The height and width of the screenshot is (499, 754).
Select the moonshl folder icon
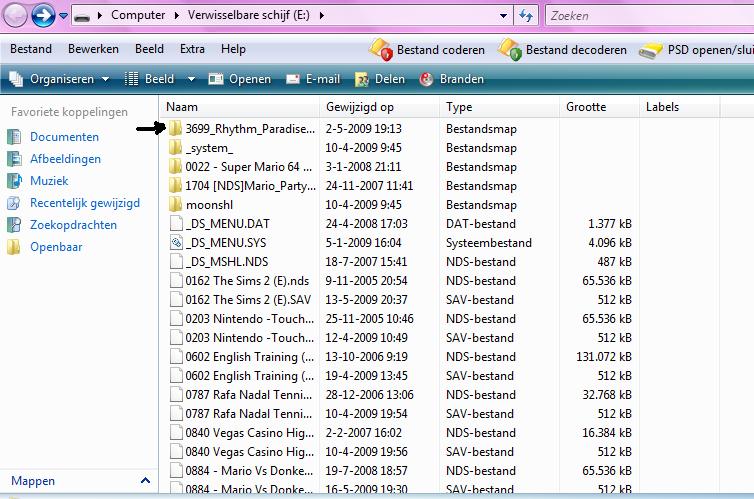click(x=176, y=205)
